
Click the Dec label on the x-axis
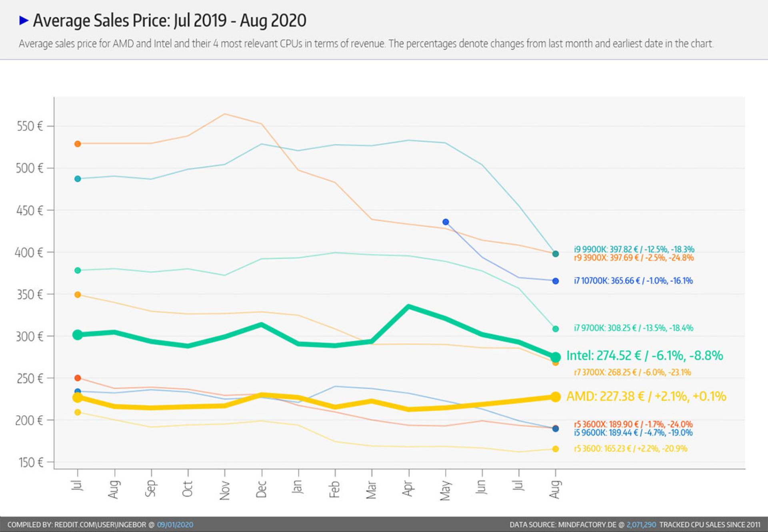pos(261,490)
